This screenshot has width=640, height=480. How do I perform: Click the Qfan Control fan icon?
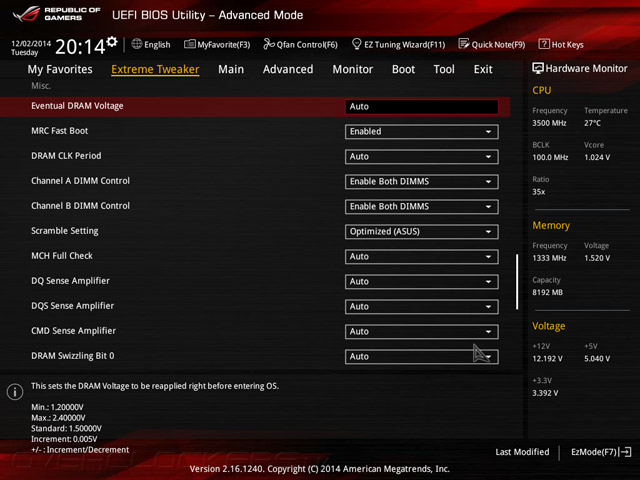pyautogui.click(x=269, y=44)
